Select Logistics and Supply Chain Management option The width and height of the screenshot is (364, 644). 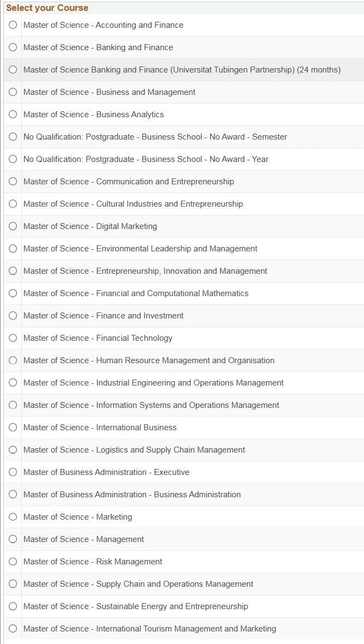[13, 450]
